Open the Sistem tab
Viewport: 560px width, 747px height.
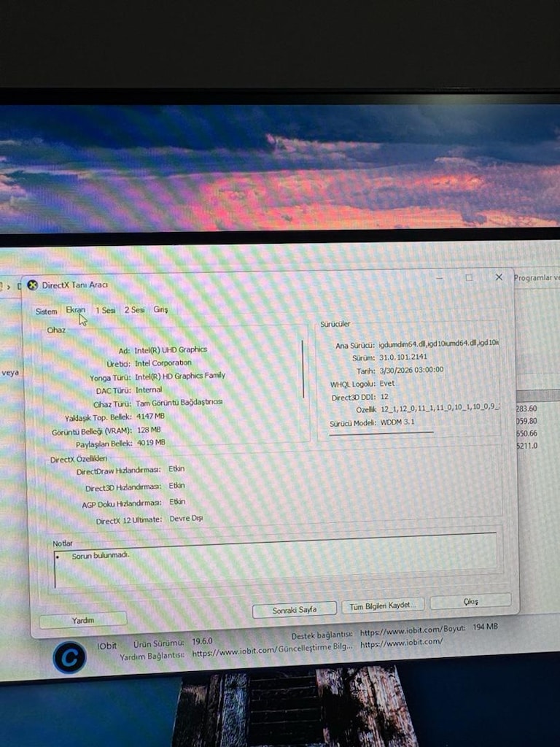point(46,311)
